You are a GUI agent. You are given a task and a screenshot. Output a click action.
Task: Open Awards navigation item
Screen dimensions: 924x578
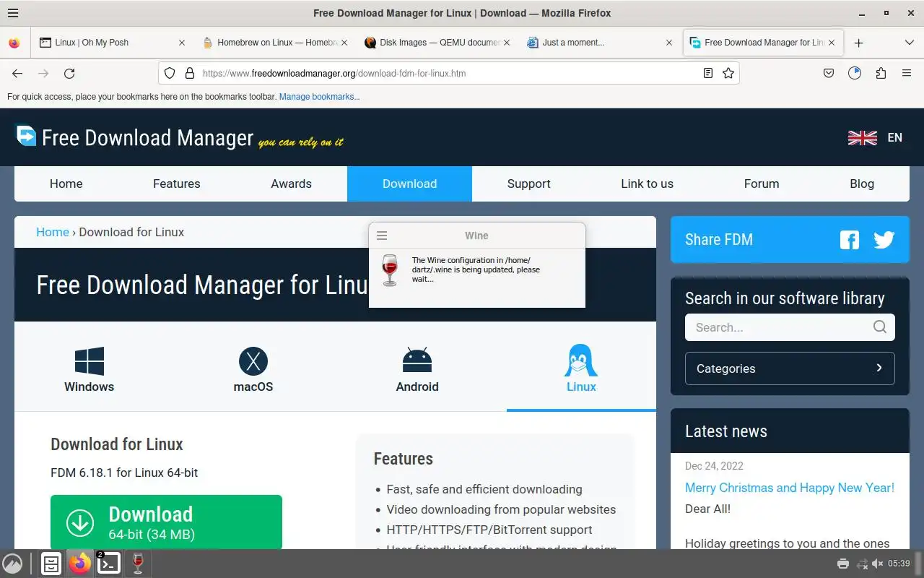point(292,184)
